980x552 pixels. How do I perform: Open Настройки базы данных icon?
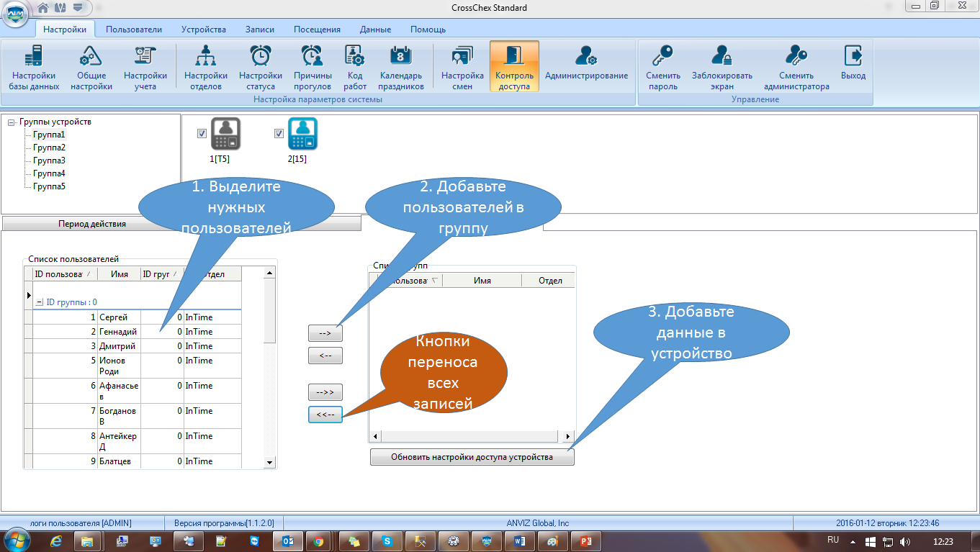(34, 56)
